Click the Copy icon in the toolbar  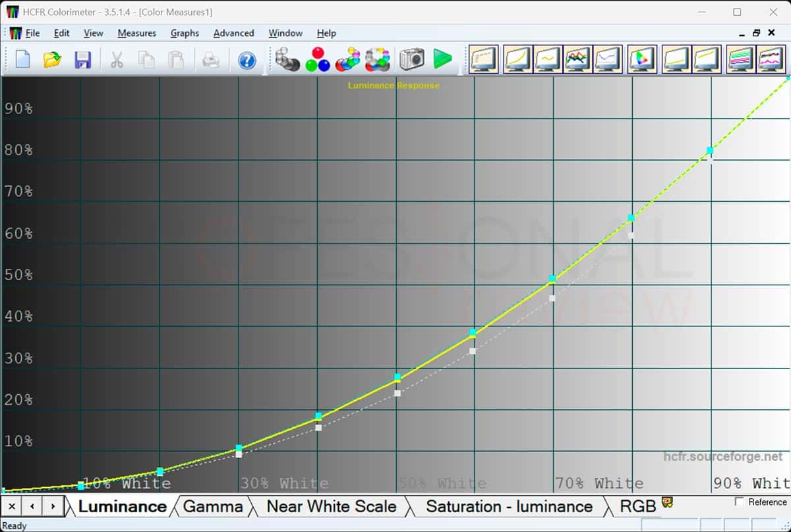click(x=146, y=60)
